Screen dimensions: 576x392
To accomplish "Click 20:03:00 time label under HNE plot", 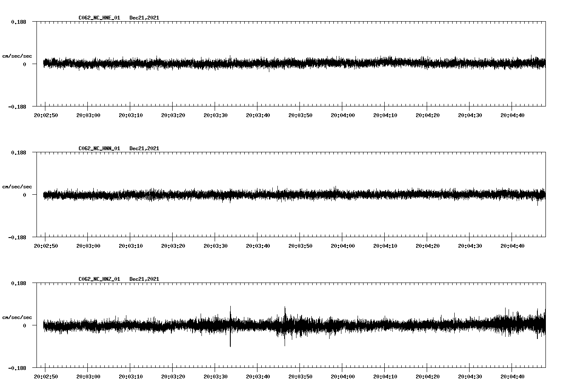I will pyautogui.click(x=88, y=115).
